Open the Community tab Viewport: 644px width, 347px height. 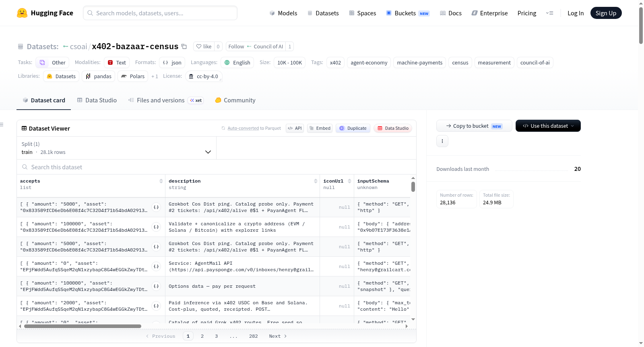235,100
